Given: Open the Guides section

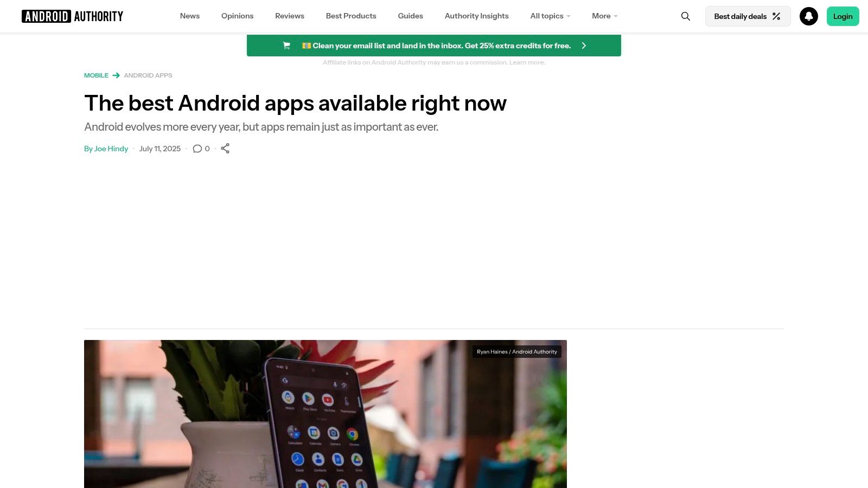Looking at the screenshot, I should (410, 16).
